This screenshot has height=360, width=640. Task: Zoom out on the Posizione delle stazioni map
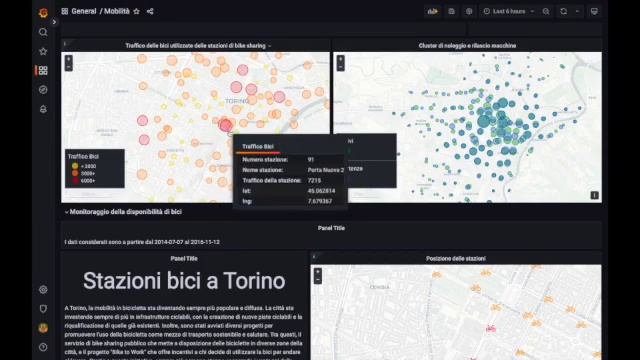pyautogui.click(x=318, y=280)
